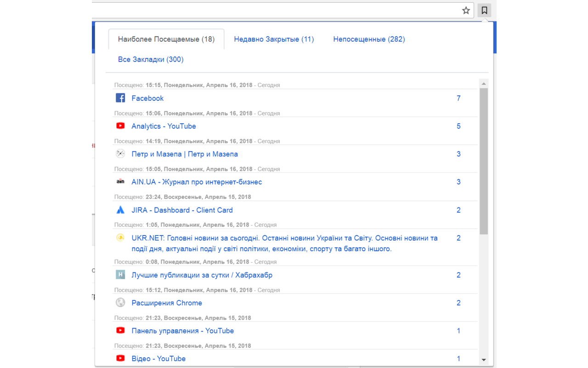Click visit count 2 for Расширения Chrome

458,303
